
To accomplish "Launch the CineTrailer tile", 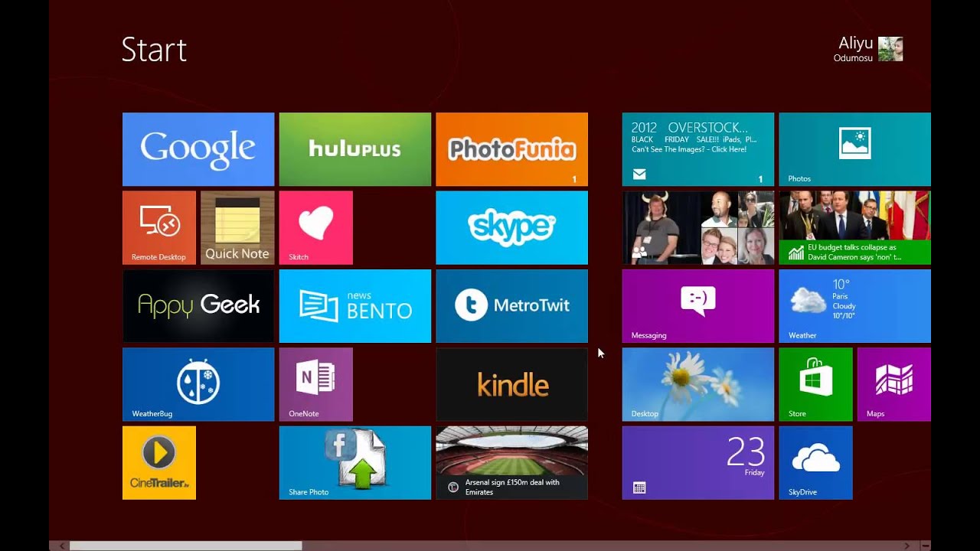I will pos(159,463).
